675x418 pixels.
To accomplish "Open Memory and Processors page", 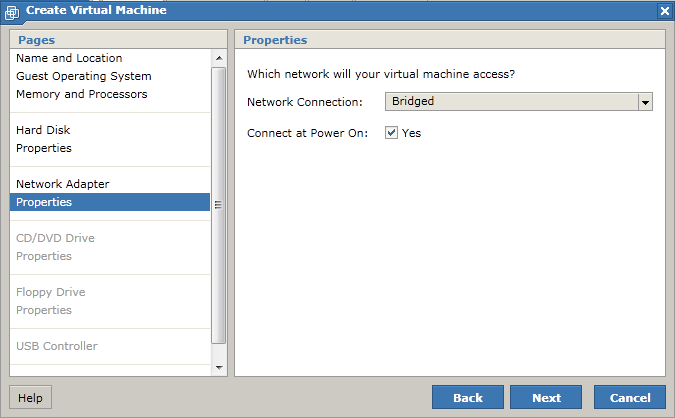I will pos(81,94).
